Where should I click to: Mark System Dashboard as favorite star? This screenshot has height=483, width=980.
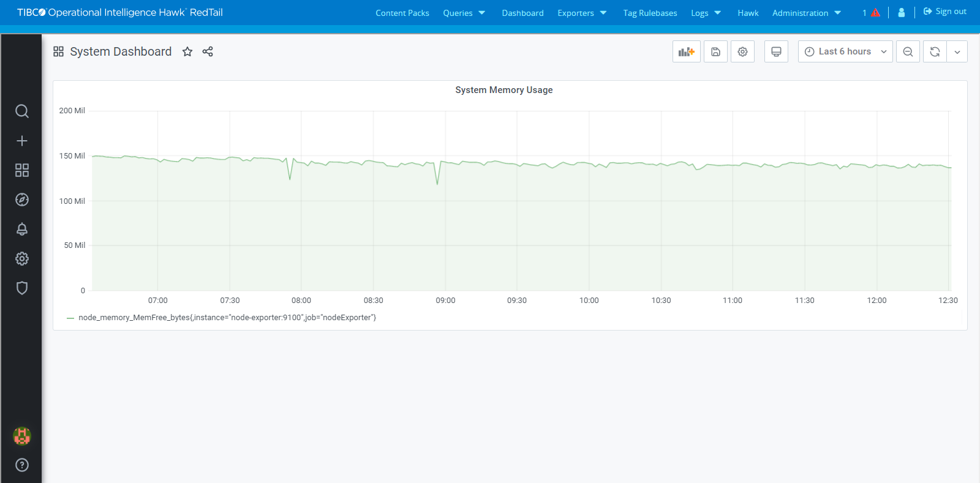tap(187, 52)
